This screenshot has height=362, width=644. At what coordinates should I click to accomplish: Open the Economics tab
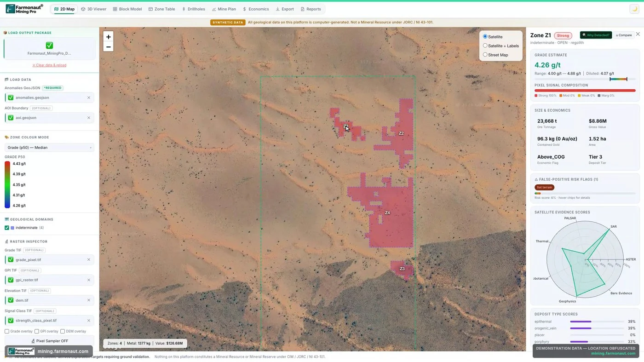(x=256, y=9)
